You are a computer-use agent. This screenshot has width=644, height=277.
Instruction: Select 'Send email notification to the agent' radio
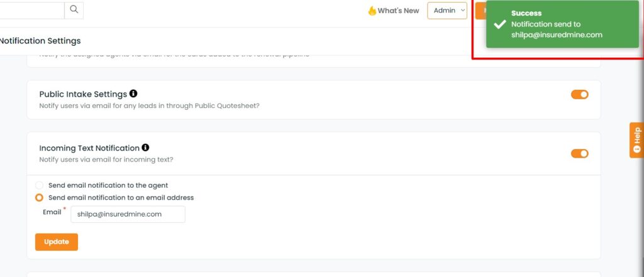(40, 185)
